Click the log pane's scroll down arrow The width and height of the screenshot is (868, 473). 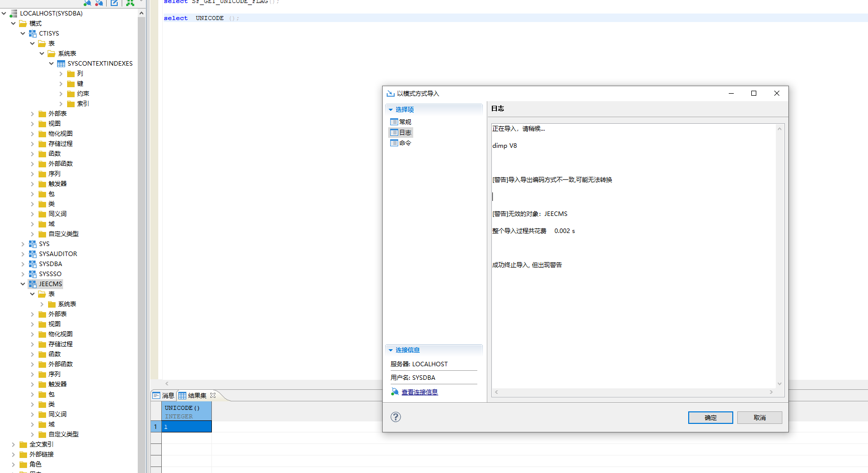point(779,384)
